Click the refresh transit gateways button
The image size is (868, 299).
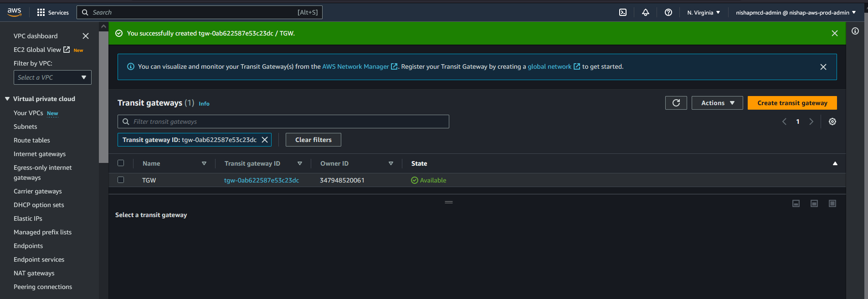(676, 103)
